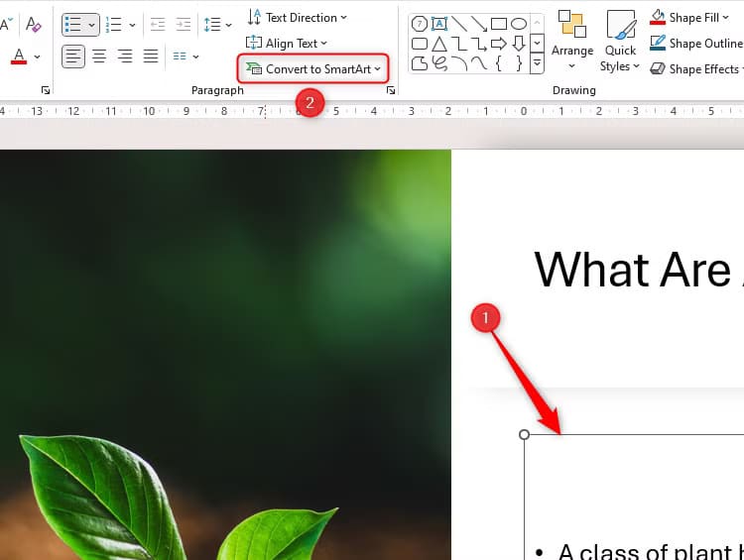This screenshot has height=560, width=744.
Task: Select the Oval shape
Action: click(519, 24)
